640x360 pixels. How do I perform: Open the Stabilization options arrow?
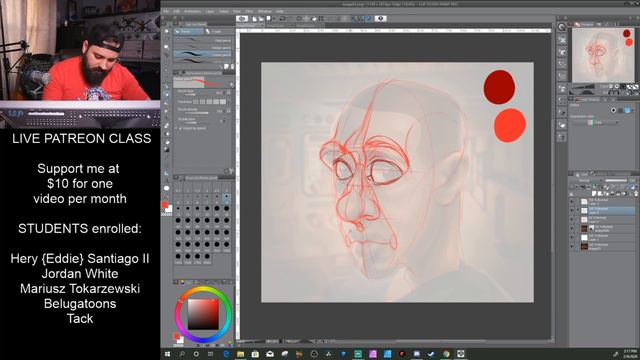(x=223, y=121)
